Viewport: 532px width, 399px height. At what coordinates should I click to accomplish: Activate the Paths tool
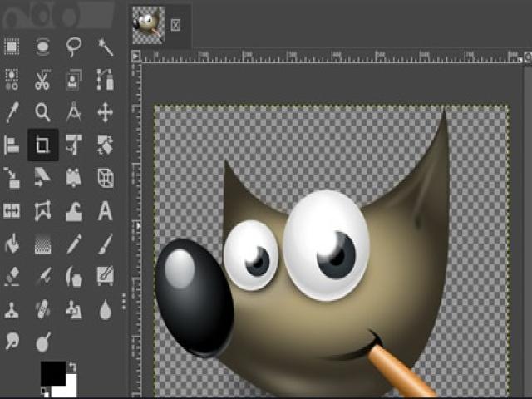point(106,80)
